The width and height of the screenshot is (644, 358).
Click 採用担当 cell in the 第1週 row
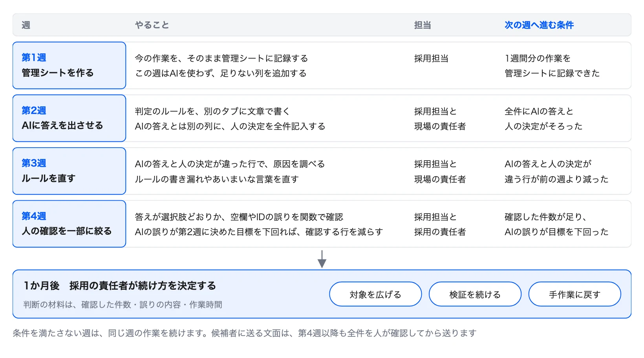(431, 58)
